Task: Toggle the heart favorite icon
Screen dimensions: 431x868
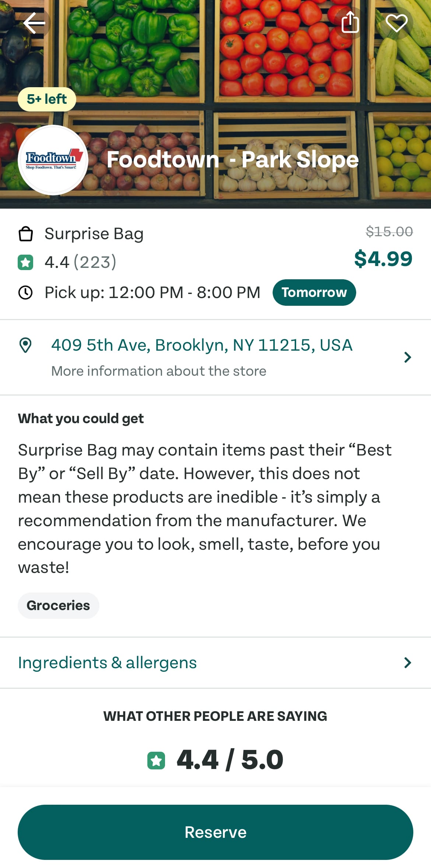Action: click(396, 23)
